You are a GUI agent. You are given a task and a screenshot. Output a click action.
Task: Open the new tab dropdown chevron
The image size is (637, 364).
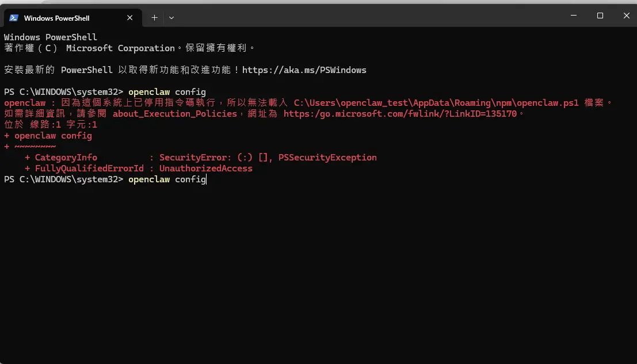pos(171,18)
